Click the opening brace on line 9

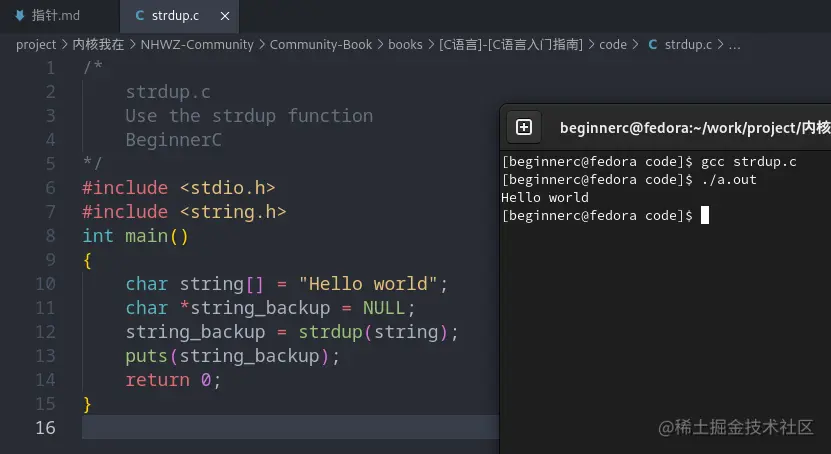(87, 260)
